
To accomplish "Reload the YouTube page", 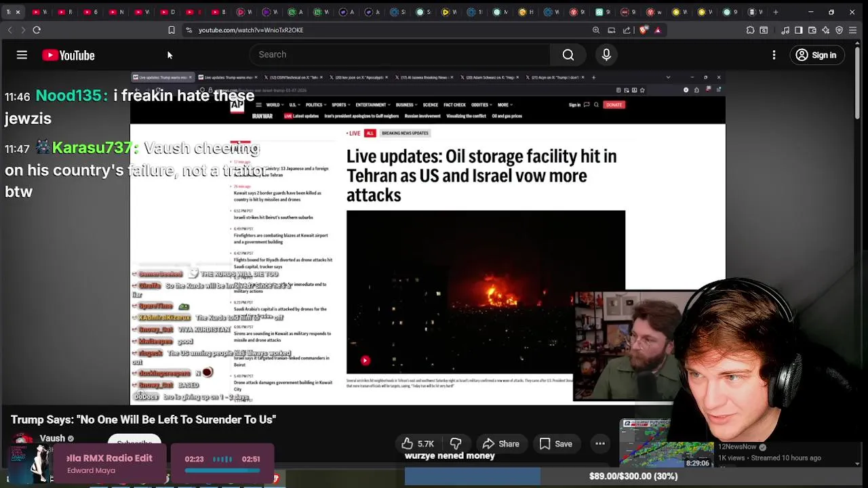I will (37, 30).
